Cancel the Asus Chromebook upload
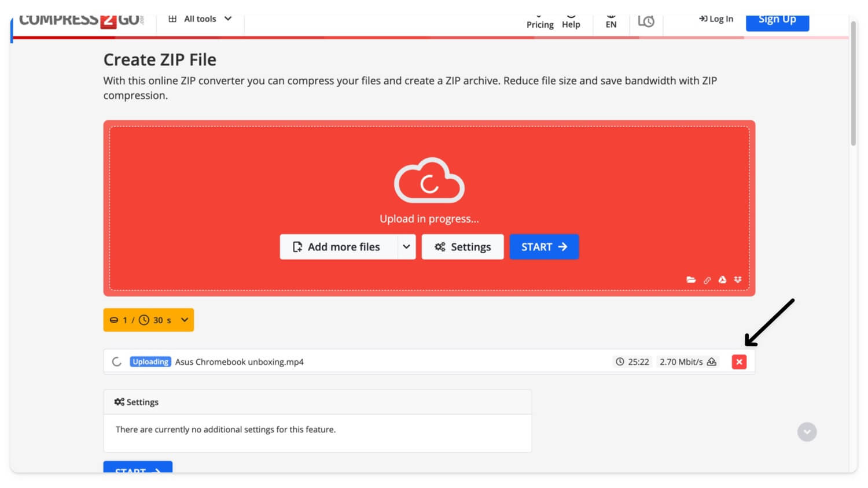The width and height of the screenshot is (868, 488). pyautogui.click(x=739, y=361)
